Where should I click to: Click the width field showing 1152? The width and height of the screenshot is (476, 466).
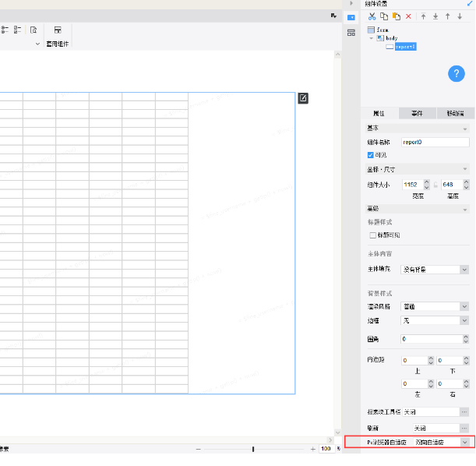[413, 185]
